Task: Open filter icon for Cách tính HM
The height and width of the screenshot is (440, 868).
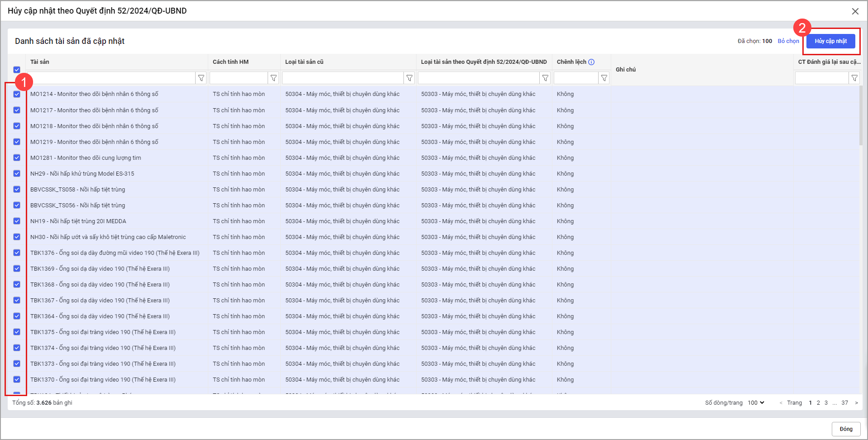Action: (273, 78)
